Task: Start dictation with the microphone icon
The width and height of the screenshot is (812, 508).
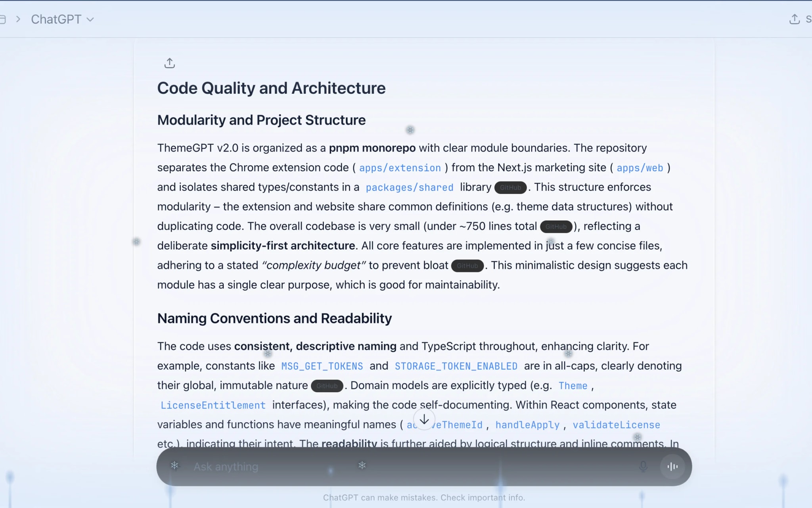Action: (x=643, y=467)
